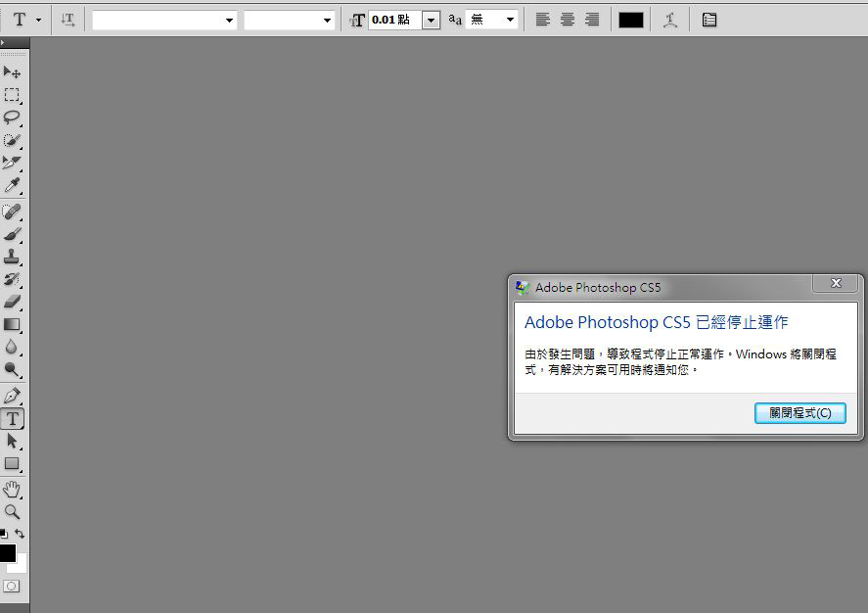This screenshot has width=868, height=613.
Task: Select the Quick Selection tool
Action: click(x=12, y=140)
